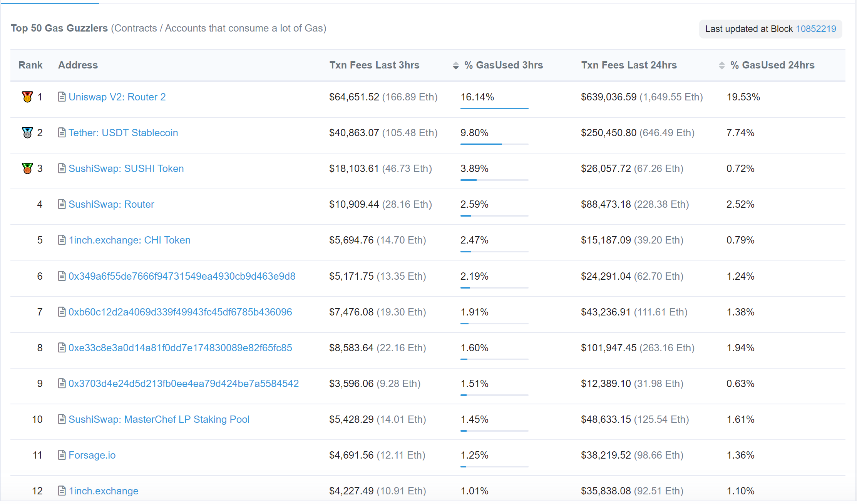Sort by % GasUsed 24hrs arrow icon
The image size is (857, 504).
[721, 65]
